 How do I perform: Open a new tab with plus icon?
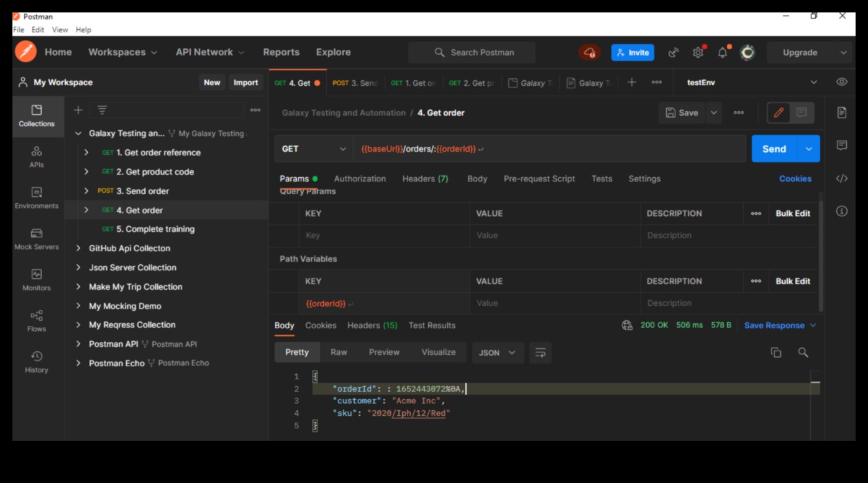632,82
